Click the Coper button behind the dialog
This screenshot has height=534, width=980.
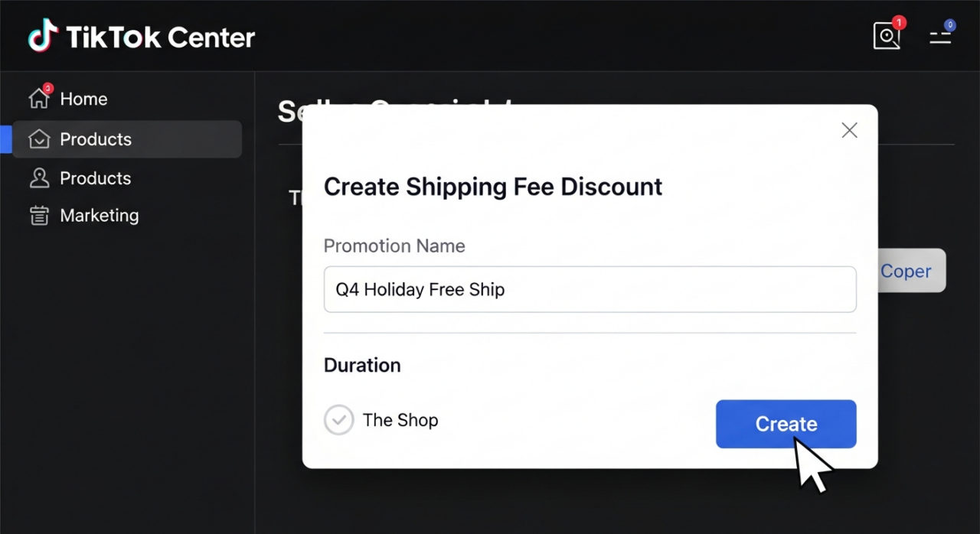click(911, 271)
